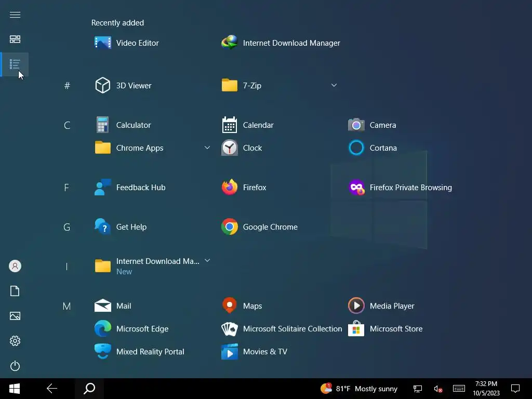532x399 pixels.
Task: Open the Maps app
Action: click(x=242, y=305)
